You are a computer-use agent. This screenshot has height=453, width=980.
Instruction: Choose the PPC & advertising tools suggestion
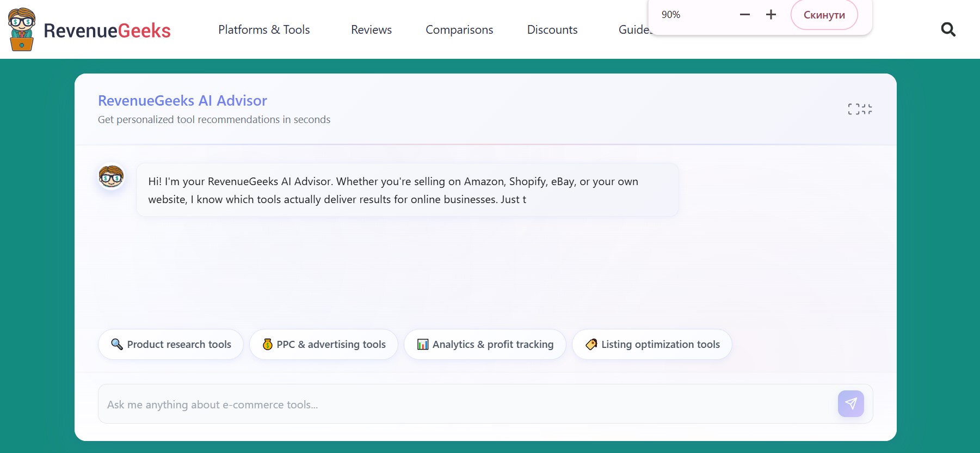324,344
